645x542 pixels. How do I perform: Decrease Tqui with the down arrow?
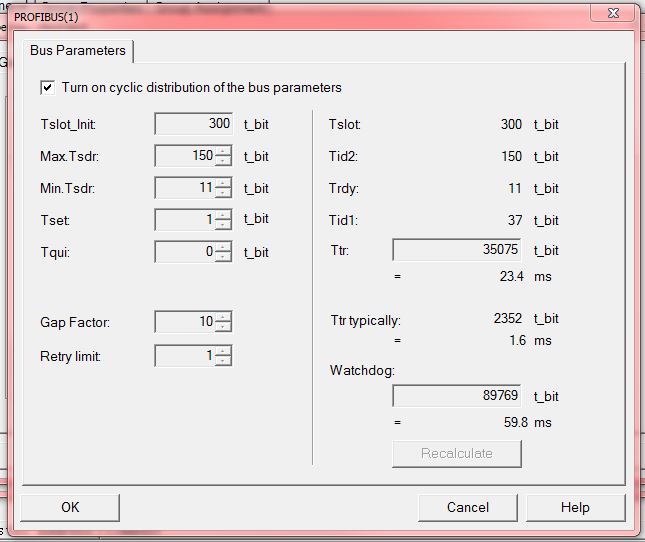[223, 257]
